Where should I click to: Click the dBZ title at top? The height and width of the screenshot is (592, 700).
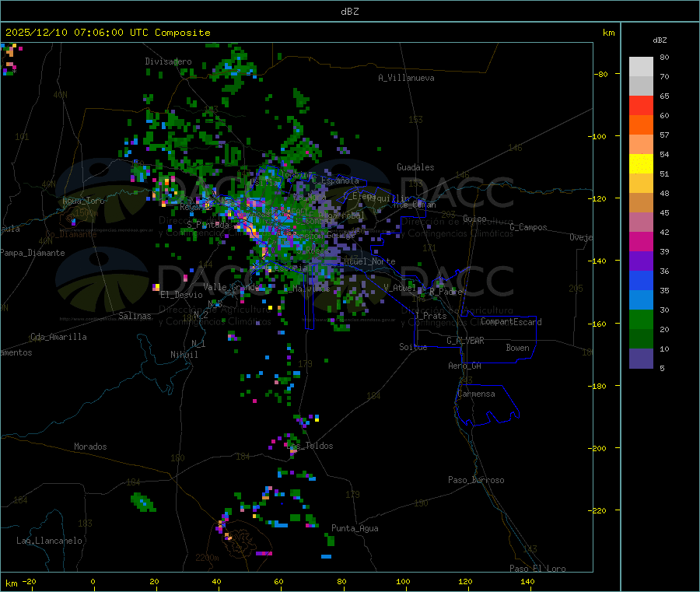tap(349, 11)
